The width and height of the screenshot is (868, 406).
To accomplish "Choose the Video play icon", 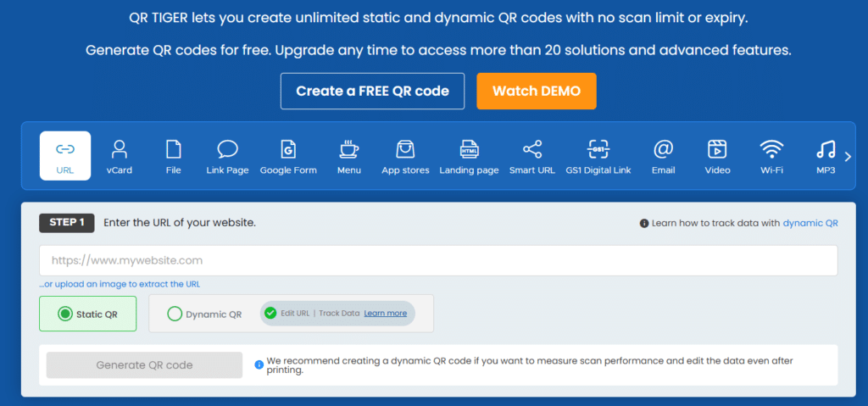I will 717,149.
